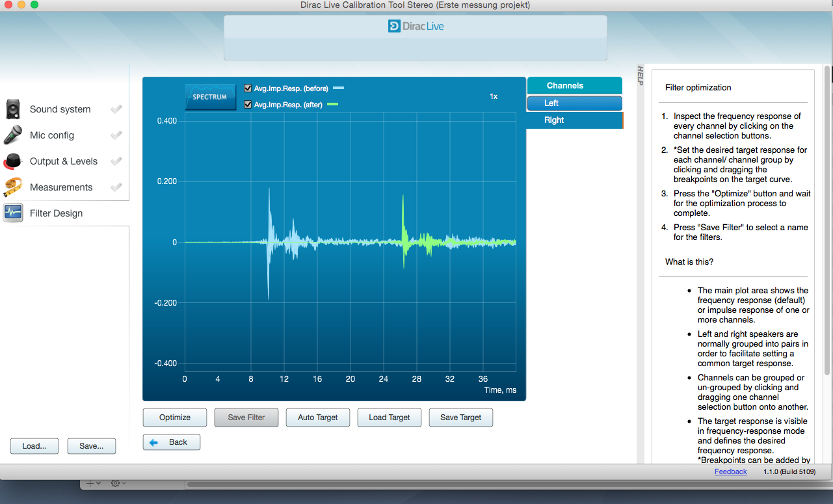The height and width of the screenshot is (504, 833).
Task: Click the "1.1.0 (Build 5109)" version text
Action: pos(789,471)
